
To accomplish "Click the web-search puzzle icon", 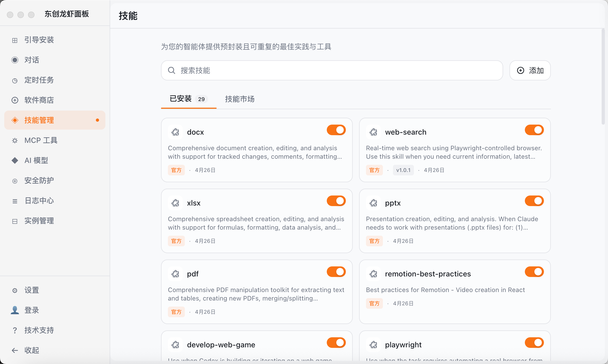I will [373, 132].
